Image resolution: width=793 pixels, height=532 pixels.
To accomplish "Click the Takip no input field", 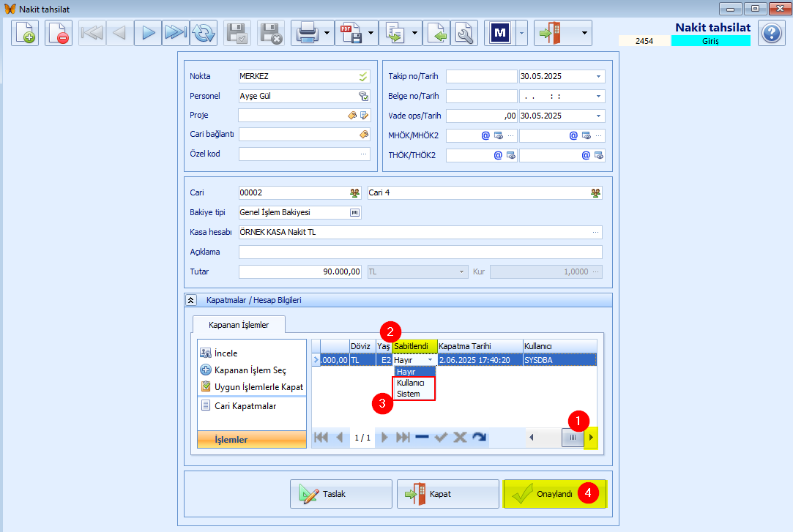I will point(482,76).
